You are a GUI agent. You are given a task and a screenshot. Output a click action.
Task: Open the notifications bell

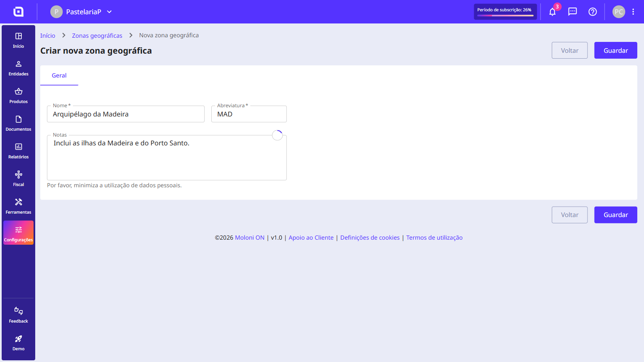point(553,12)
